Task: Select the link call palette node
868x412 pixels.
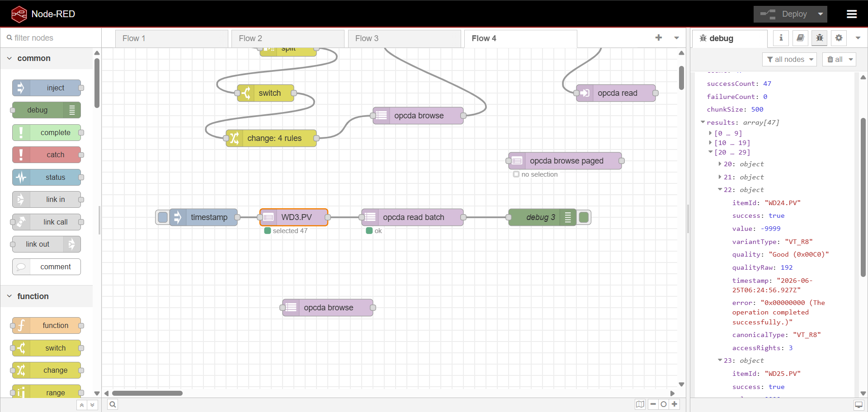Action: [x=47, y=222]
